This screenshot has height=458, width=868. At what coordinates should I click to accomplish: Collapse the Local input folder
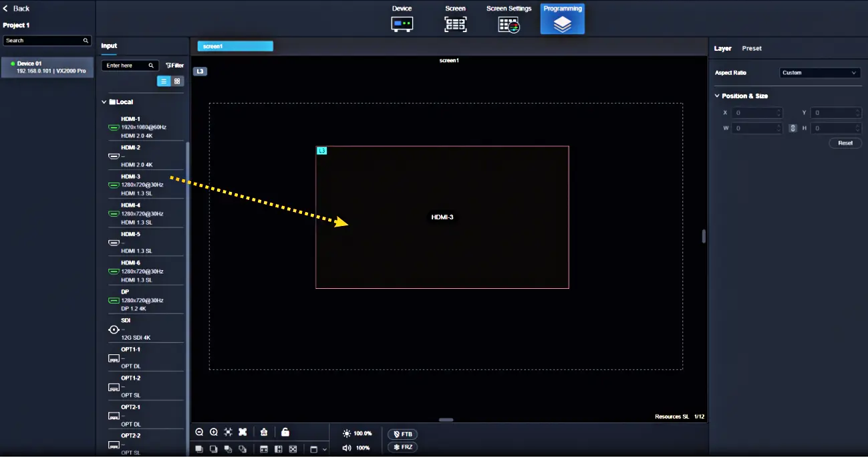(104, 102)
